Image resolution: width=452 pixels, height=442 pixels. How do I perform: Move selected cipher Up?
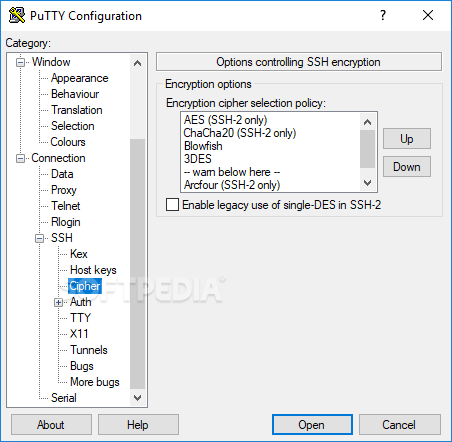407,139
